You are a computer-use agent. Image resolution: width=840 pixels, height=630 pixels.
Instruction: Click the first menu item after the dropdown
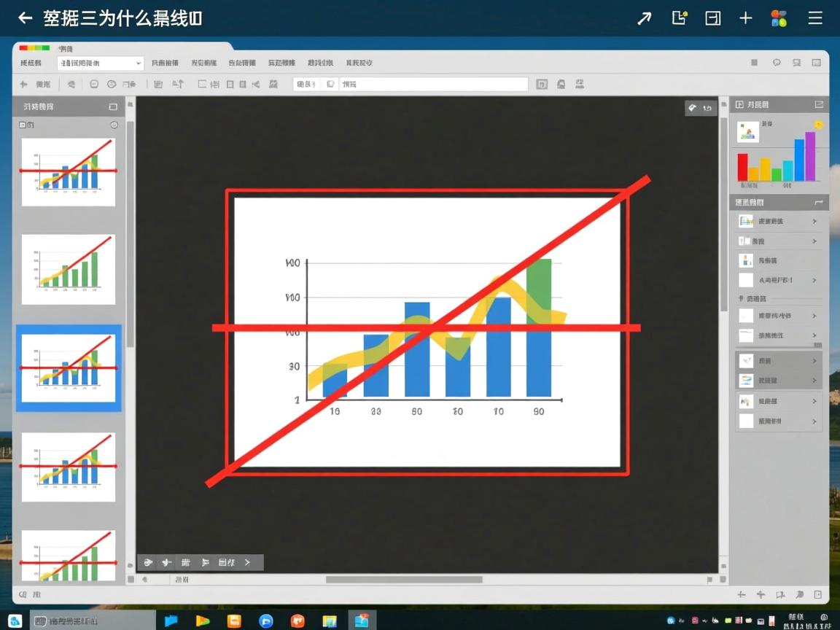click(165, 63)
